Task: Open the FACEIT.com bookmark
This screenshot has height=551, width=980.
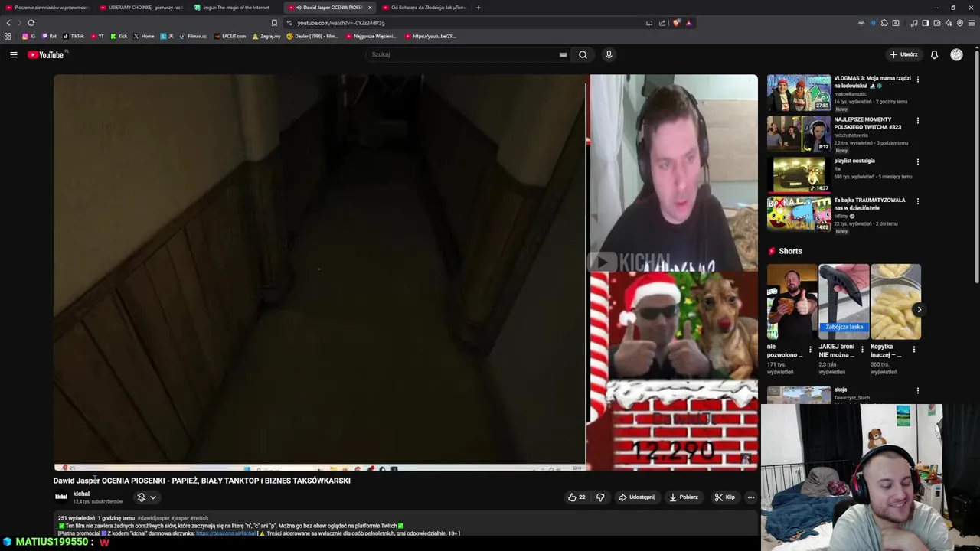Action: (x=230, y=36)
